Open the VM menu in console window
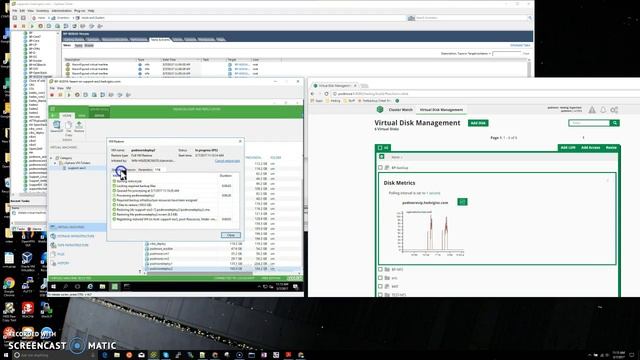 [69, 88]
